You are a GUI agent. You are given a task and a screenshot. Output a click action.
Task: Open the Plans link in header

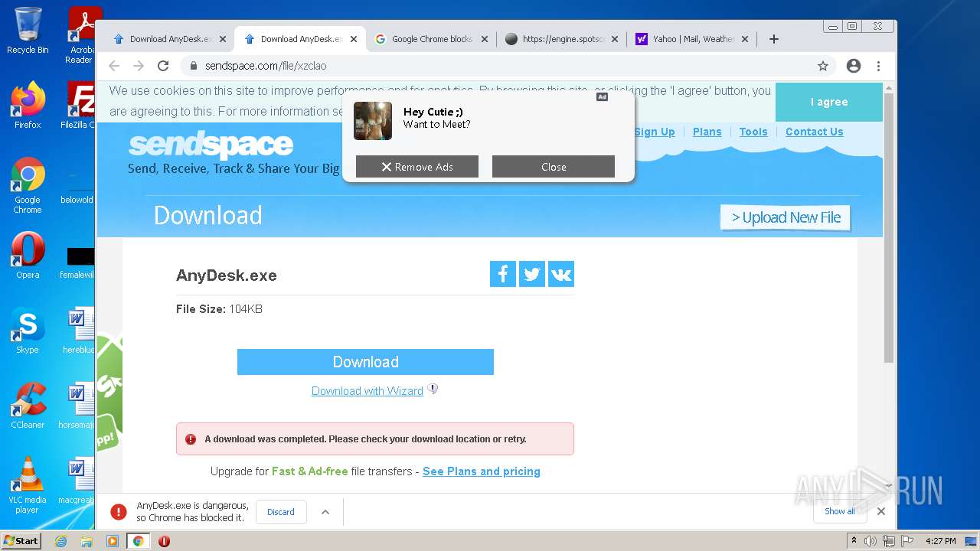[707, 132]
